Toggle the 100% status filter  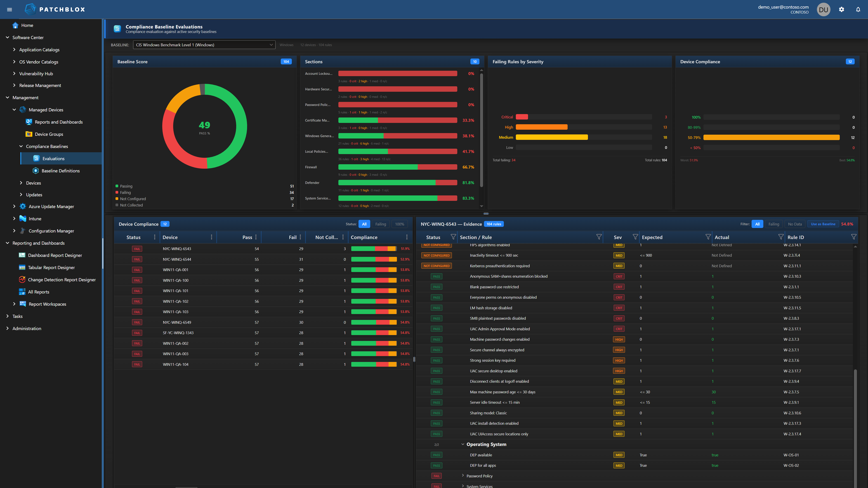[x=399, y=224]
